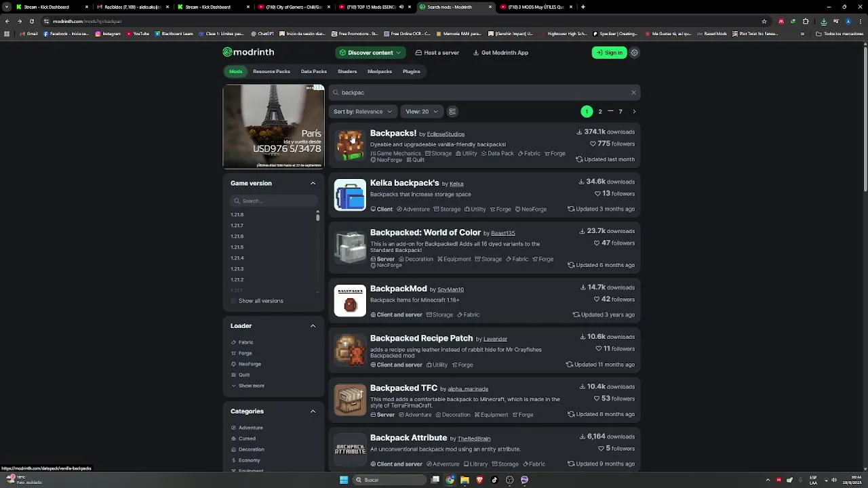Switch to Resource Packs tab

[271, 71]
